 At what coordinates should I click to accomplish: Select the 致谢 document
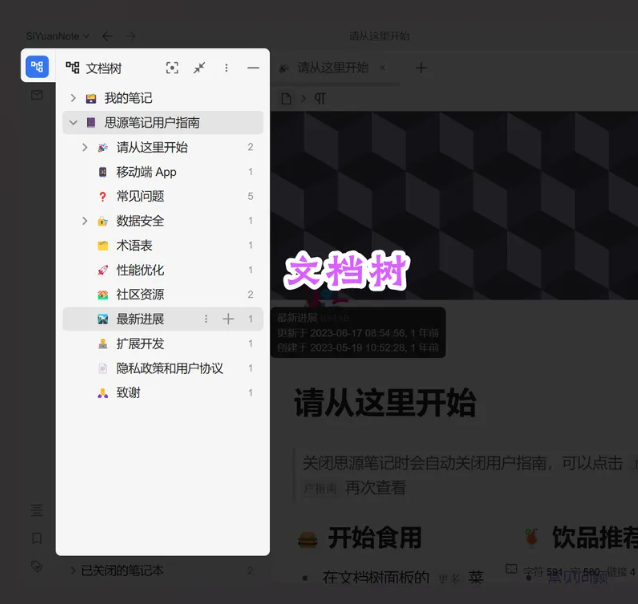click(163, 393)
